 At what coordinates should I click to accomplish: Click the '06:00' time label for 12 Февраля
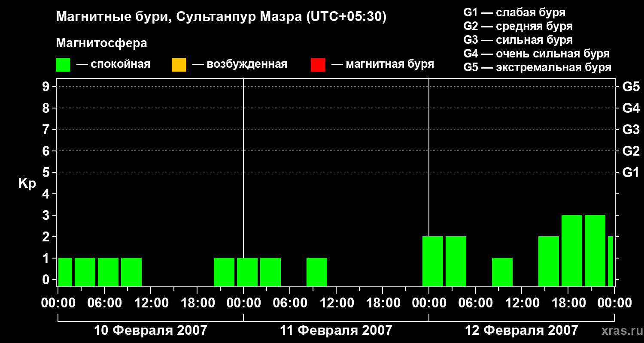[x=475, y=303]
